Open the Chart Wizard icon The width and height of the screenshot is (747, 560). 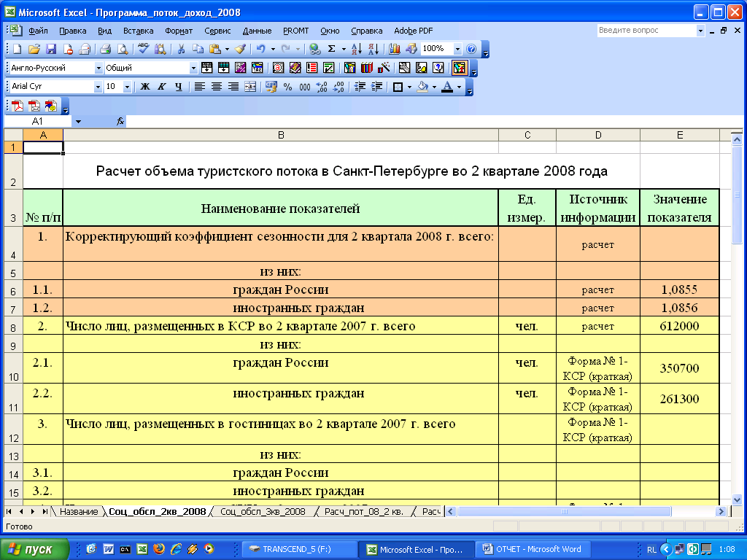(x=394, y=49)
